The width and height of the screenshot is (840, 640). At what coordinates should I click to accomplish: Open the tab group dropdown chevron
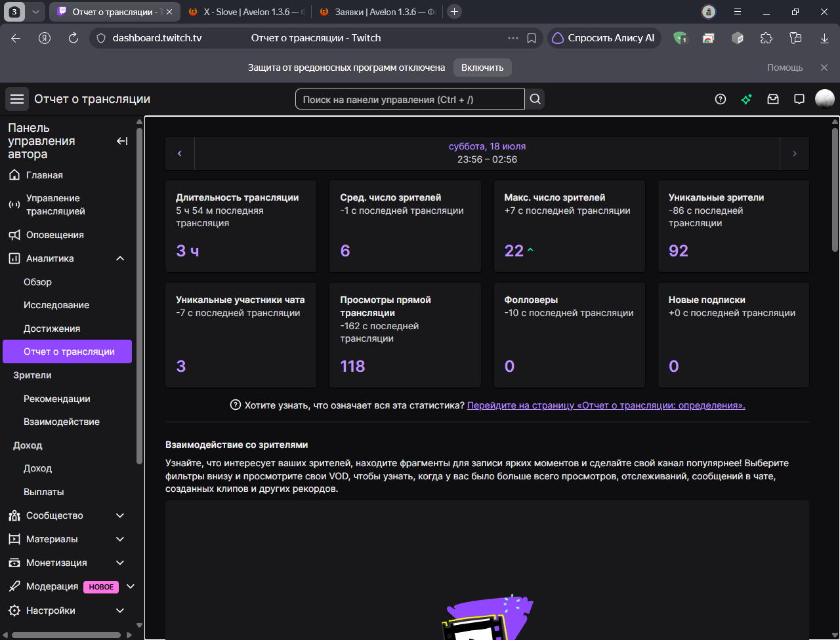click(x=35, y=12)
